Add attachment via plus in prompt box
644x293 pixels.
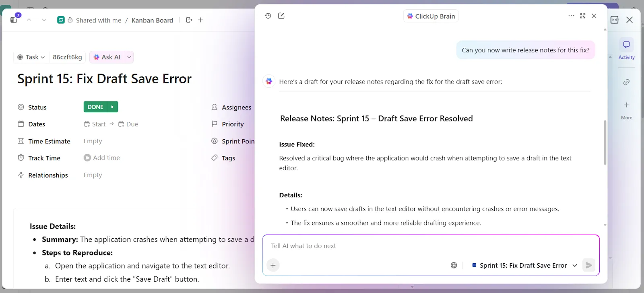pos(273,265)
